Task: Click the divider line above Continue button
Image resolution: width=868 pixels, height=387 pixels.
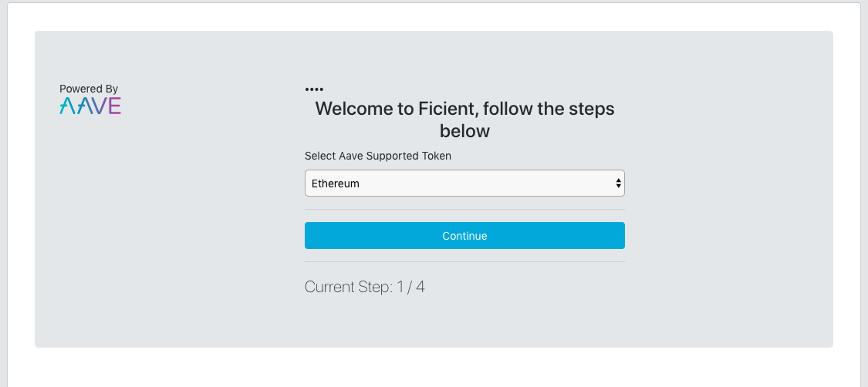Action: click(464, 209)
